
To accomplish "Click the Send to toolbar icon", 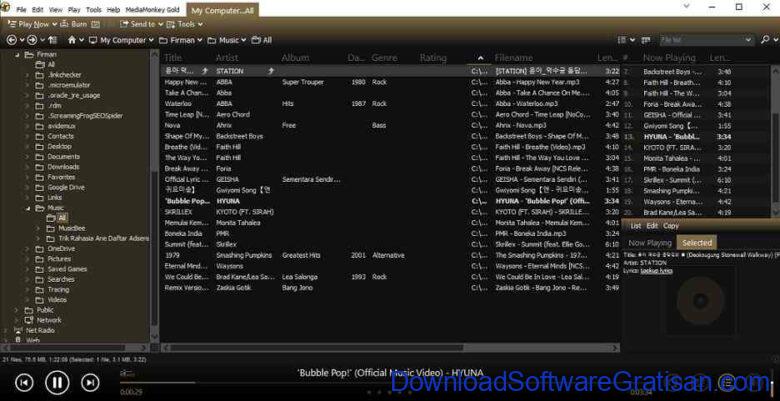I will (124, 24).
